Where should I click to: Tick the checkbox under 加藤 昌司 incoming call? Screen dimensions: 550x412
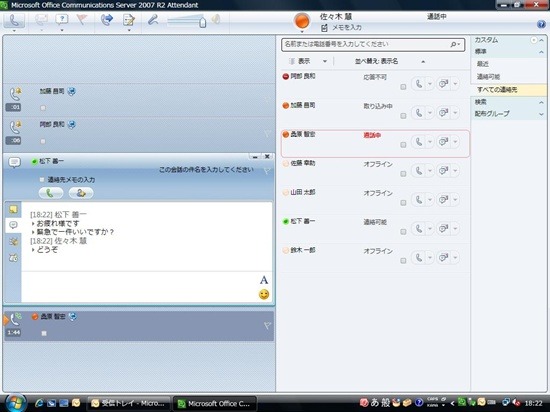click(43, 108)
